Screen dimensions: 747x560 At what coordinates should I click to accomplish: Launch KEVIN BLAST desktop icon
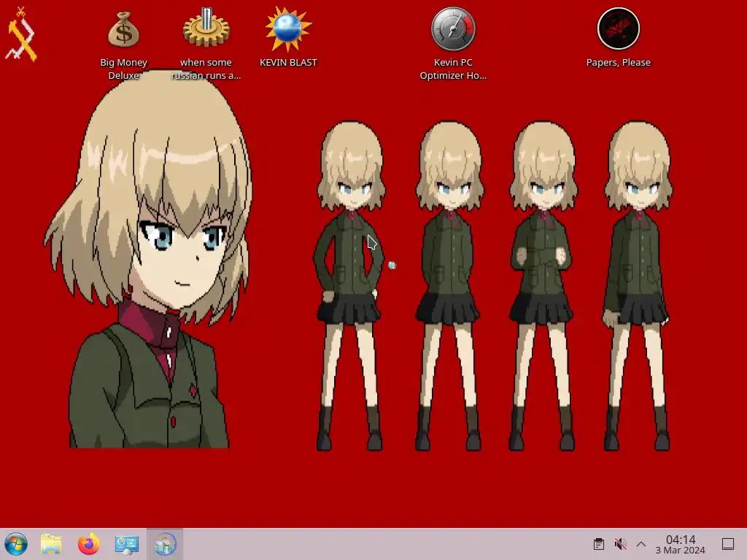(x=288, y=29)
